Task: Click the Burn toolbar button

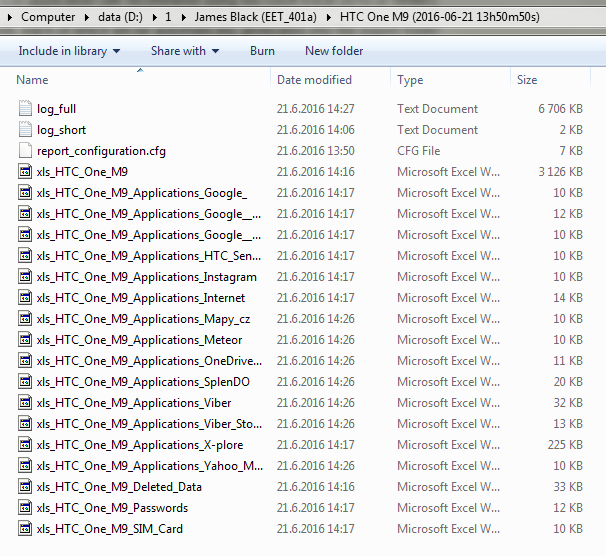Action: point(262,51)
